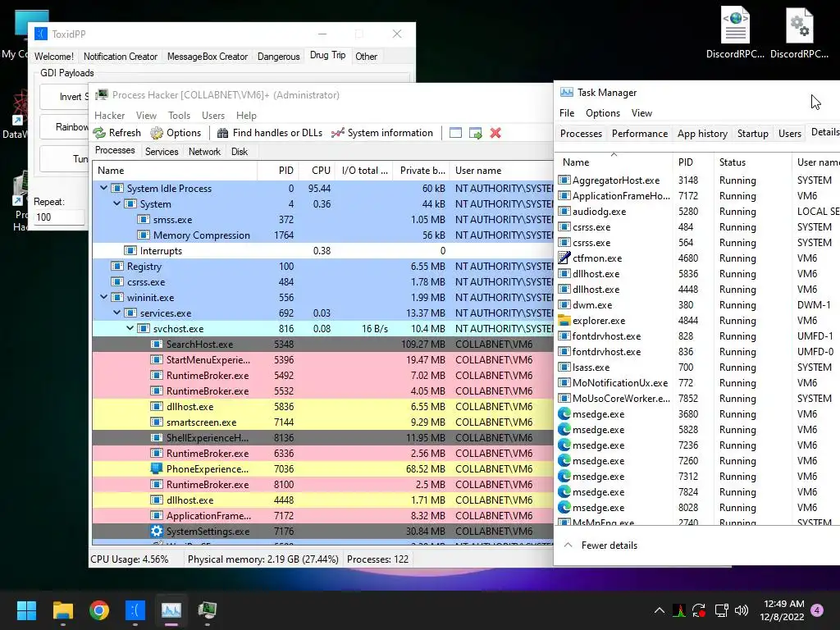The width and height of the screenshot is (840, 630).
Task: Collapse the wininit.exe tree node
Action: (x=103, y=297)
